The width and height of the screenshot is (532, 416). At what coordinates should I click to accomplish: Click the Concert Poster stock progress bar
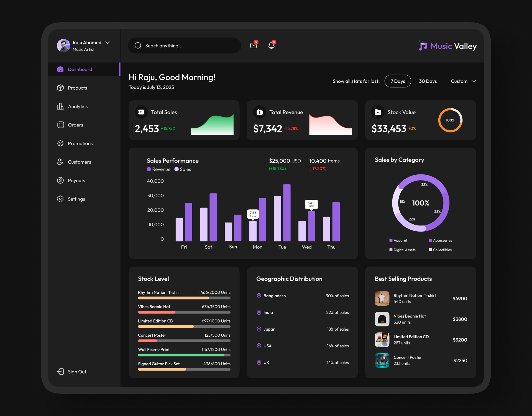[x=184, y=341]
